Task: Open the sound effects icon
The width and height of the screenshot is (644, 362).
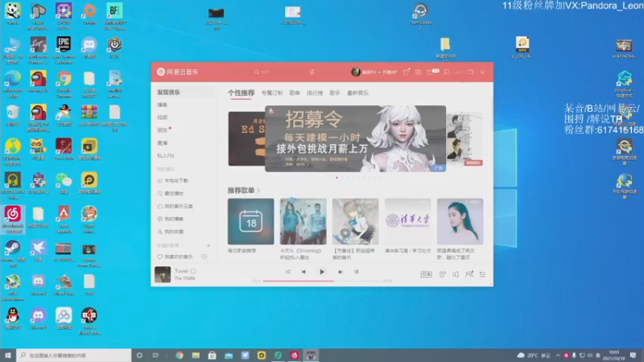Action: coord(442,274)
